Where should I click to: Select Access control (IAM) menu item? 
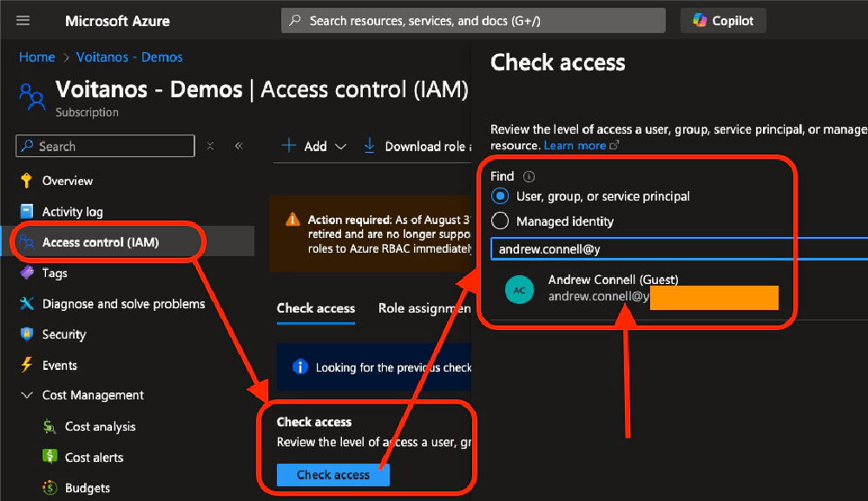[x=101, y=242]
